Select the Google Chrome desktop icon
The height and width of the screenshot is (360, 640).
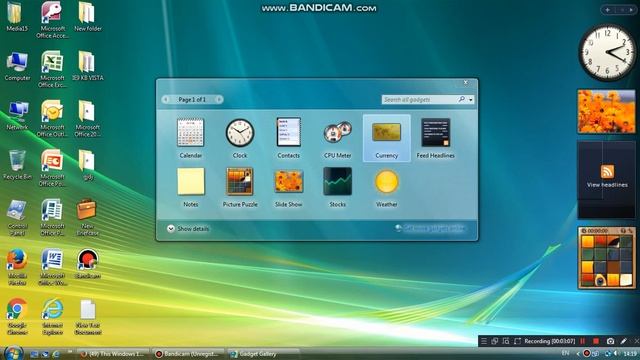tap(17, 317)
